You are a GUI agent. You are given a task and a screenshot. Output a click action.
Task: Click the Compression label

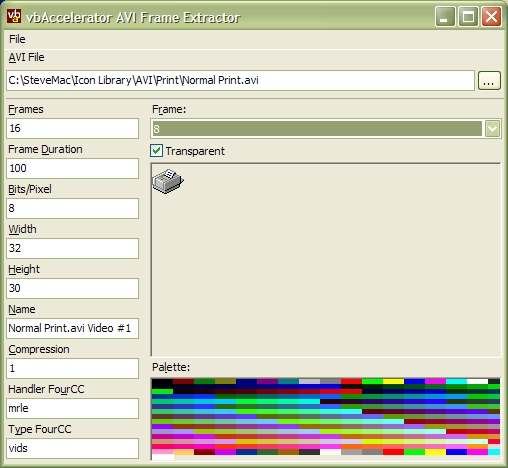point(39,349)
